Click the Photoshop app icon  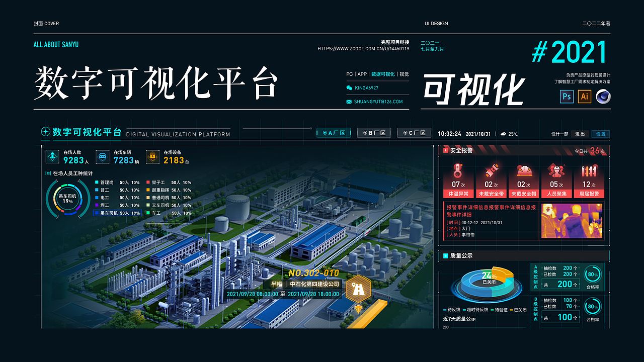567,96
